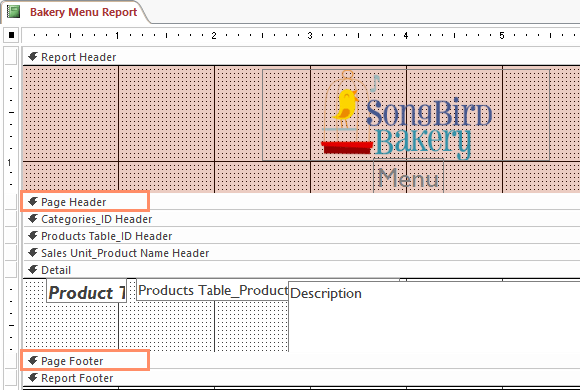The height and width of the screenshot is (390, 580).
Task: Click the Description text box
Action: [x=434, y=316]
